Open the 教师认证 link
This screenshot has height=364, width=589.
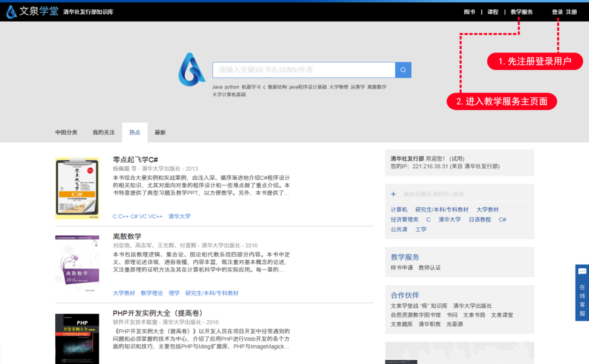coord(430,268)
